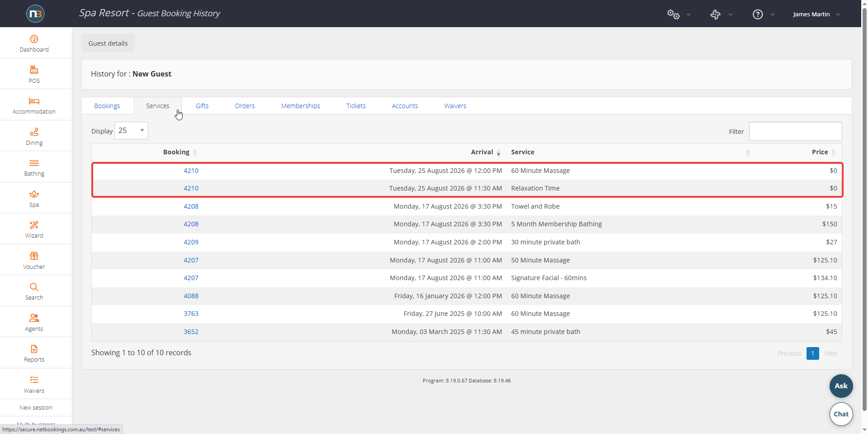868x434 pixels.
Task: Click the Previous pagination button
Action: pyautogui.click(x=789, y=353)
